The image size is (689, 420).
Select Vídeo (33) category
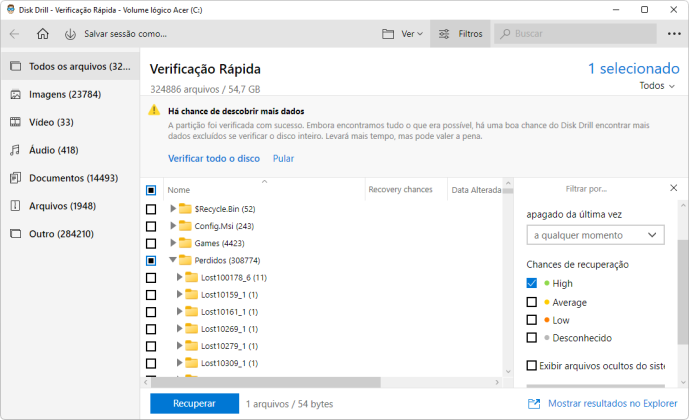click(70, 122)
